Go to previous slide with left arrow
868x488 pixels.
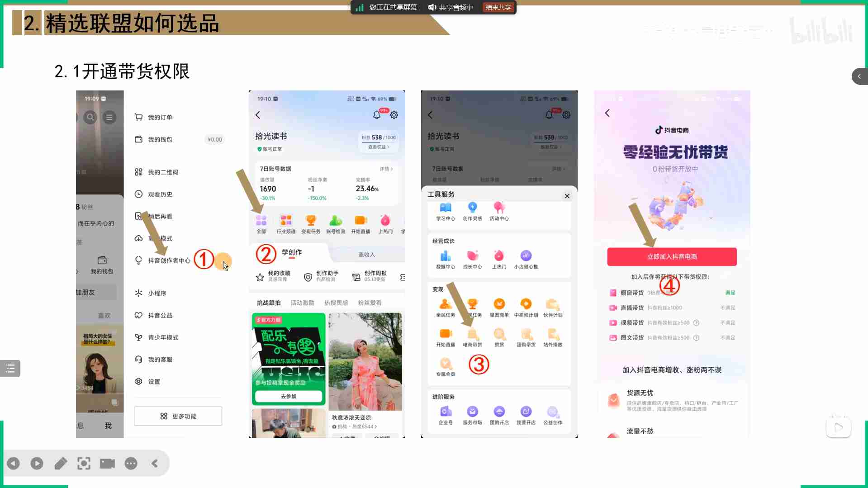(14, 463)
